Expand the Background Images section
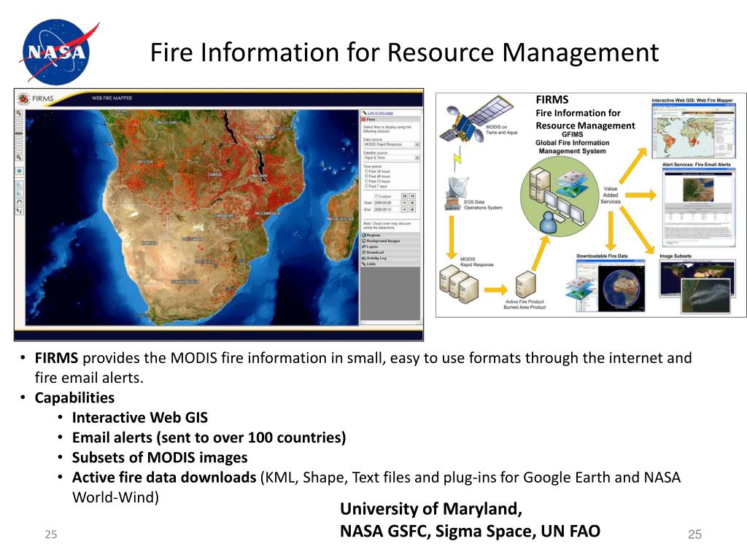This screenshot has width=747, height=560. 390,241
